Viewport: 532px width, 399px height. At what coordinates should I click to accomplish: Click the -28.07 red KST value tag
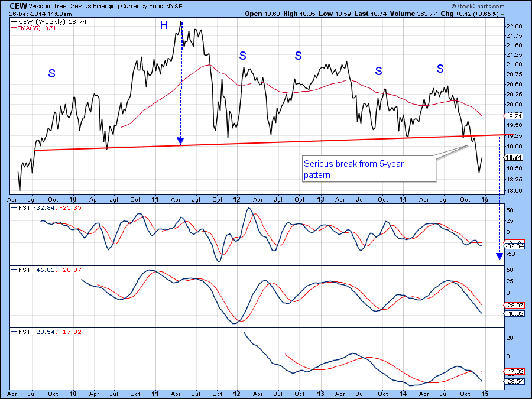point(515,306)
